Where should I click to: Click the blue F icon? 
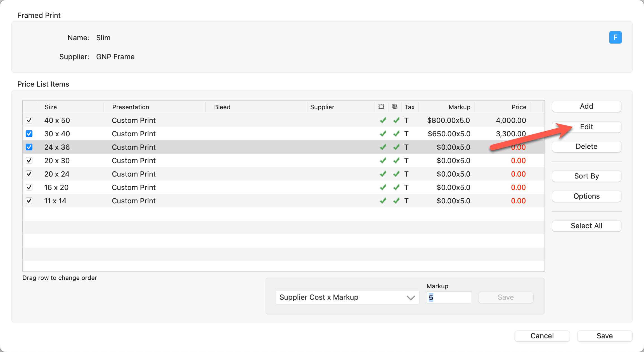click(615, 37)
